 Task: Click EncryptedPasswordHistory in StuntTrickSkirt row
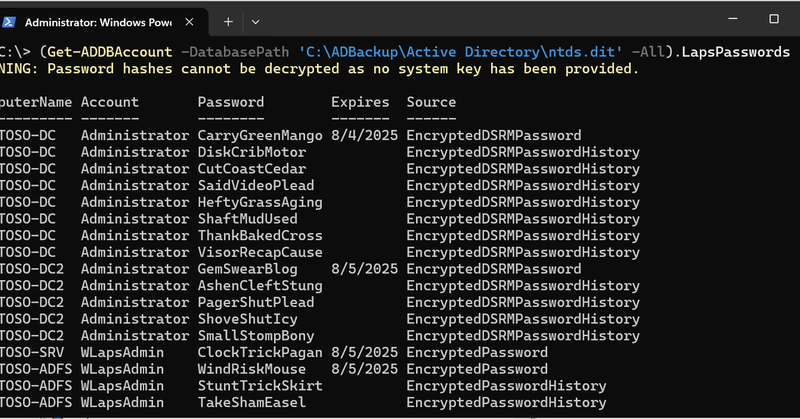(x=506, y=386)
